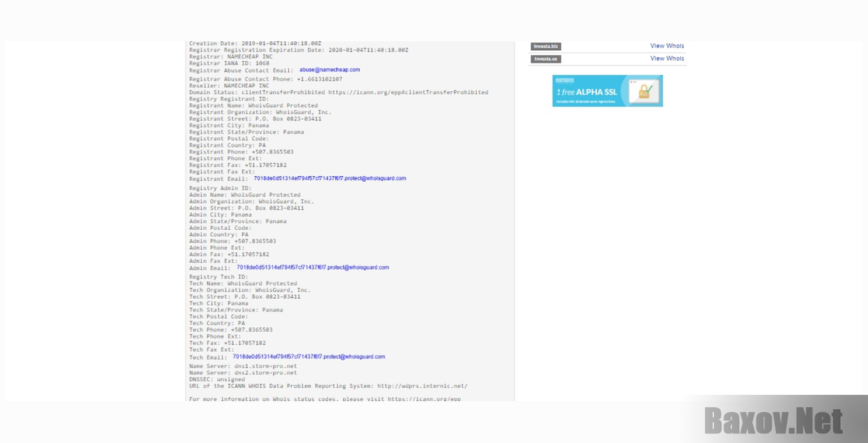This screenshot has height=443, width=868.
Task: Click Name Server dns1.storm-pro.net
Action: (243, 366)
